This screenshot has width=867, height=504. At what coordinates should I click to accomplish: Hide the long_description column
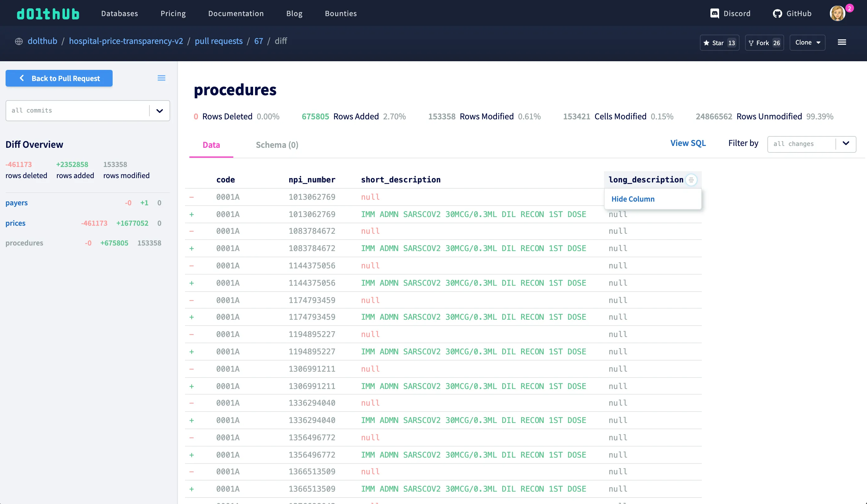coord(633,199)
